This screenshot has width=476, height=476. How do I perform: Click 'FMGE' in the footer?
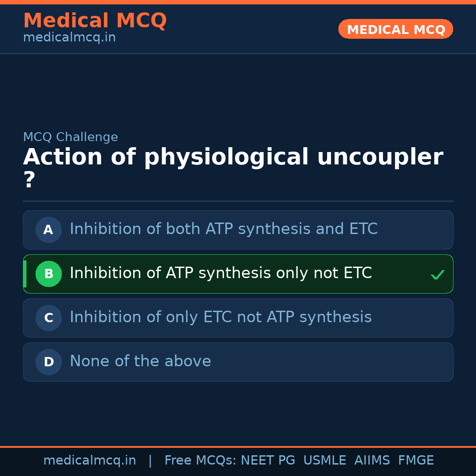coord(416,461)
